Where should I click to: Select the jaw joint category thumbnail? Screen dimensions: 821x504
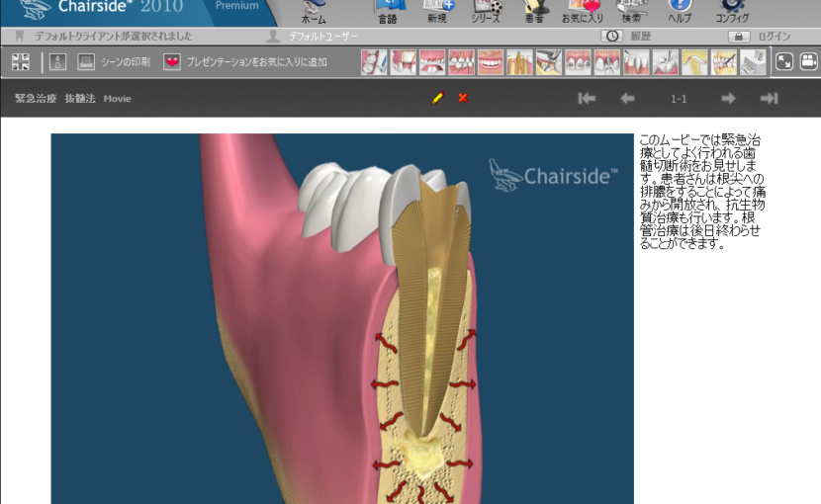coord(694,62)
